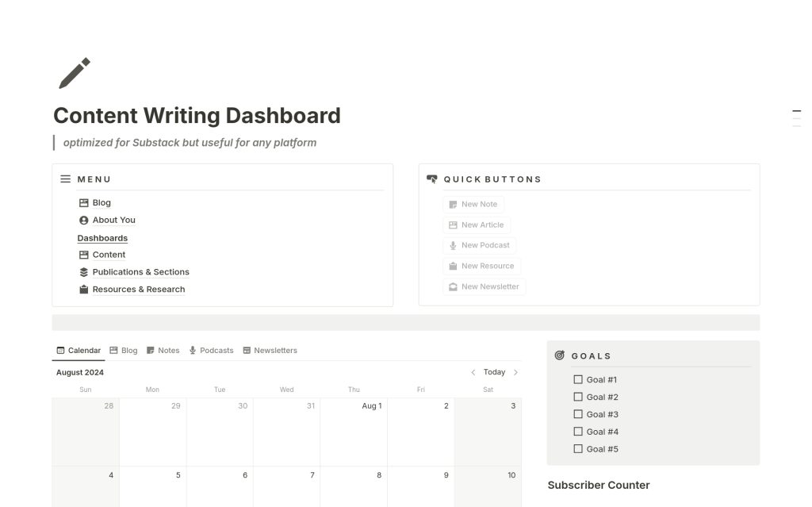812x507 pixels.
Task: Click the Resources & Research clipboard icon
Action: (x=84, y=290)
